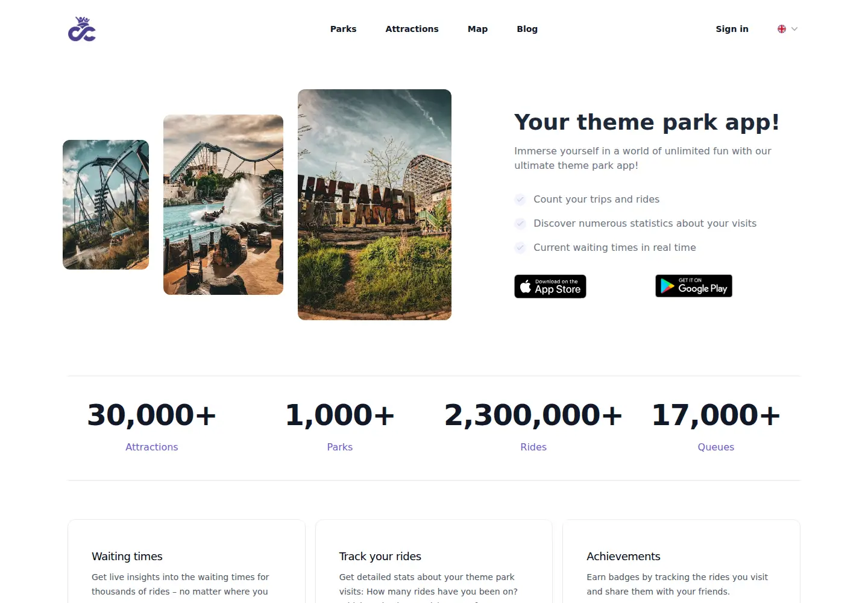The width and height of the screenshot is (868, 603).
Task: Open the Parks menu item
Action: [343, 29]
